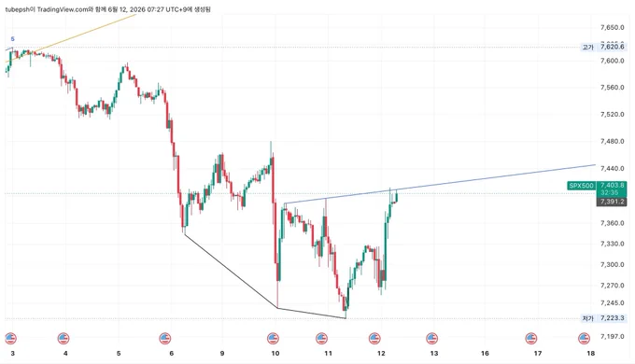Open the economic event flag above date 11

(322, 338)
